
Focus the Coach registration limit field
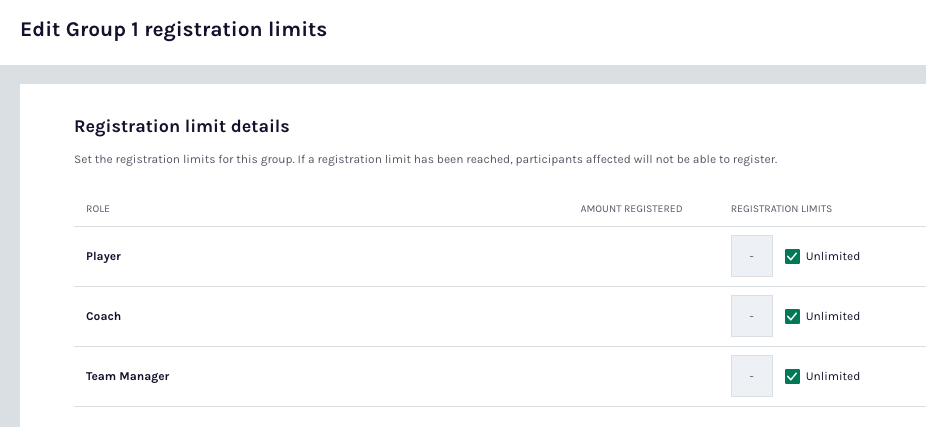pos(752,316)
